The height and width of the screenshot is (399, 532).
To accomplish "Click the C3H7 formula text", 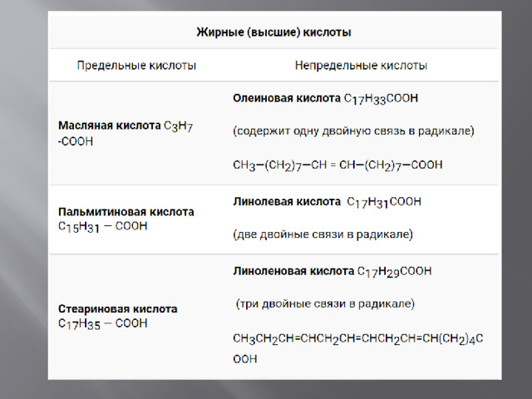I will pyautogui.click(x=179, y=126).
